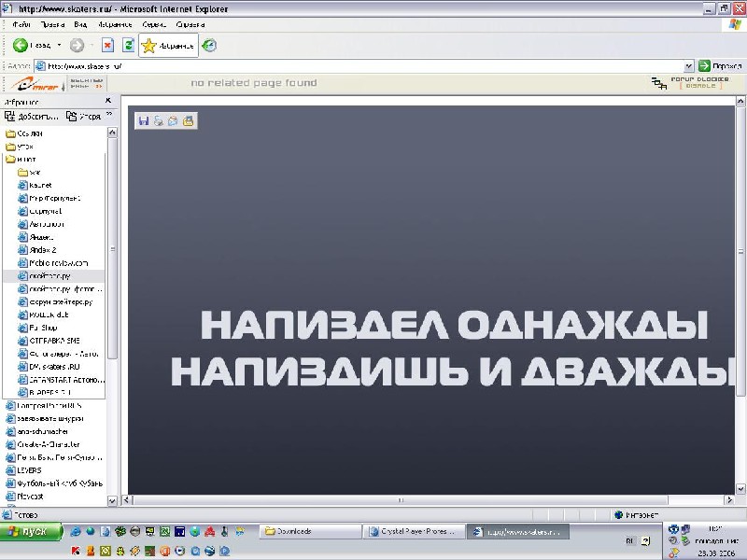Click the Mirar toolbar logo

[x=33, y=83]
